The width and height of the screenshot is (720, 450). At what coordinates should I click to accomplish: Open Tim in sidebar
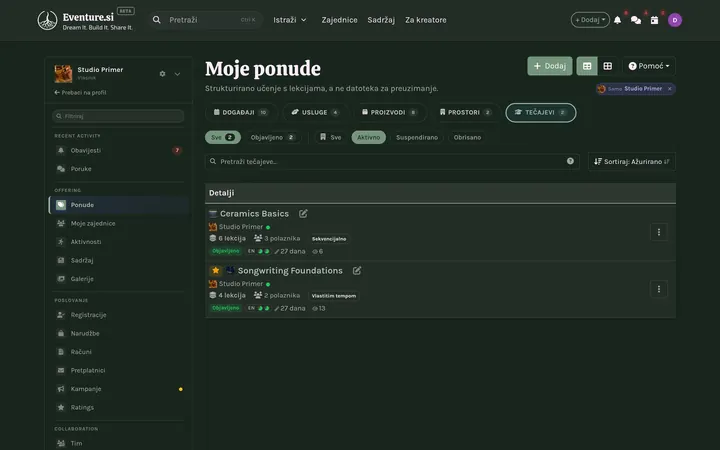tap(118, 443)
